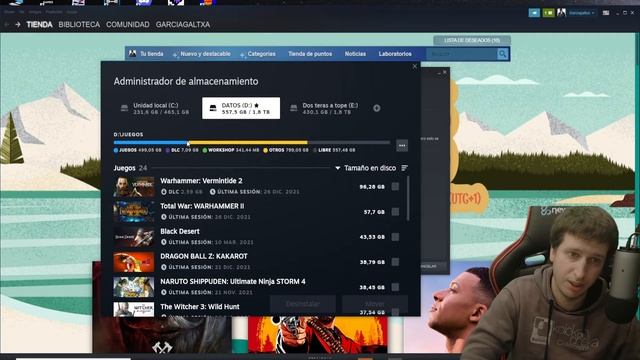Go back with the navigation arrow

7,24
